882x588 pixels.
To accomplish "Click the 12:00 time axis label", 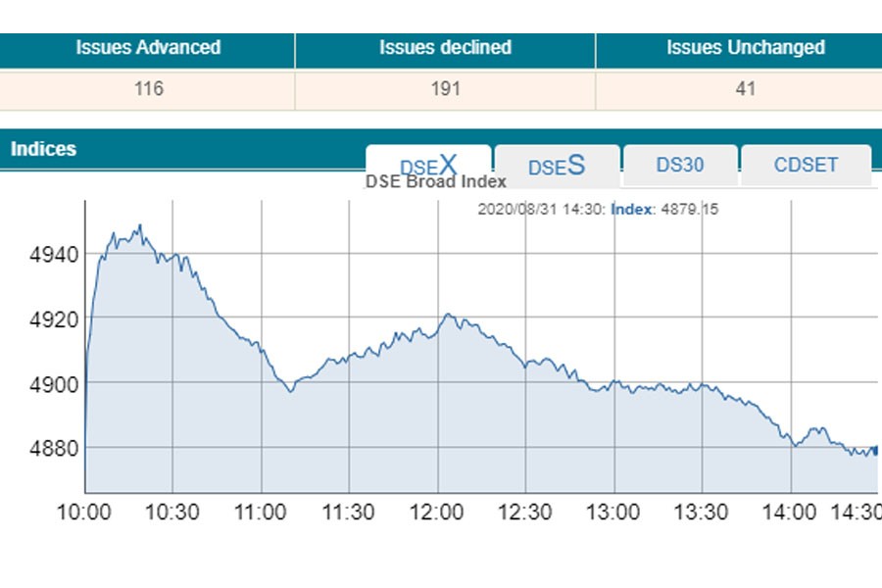I will 437,512.
